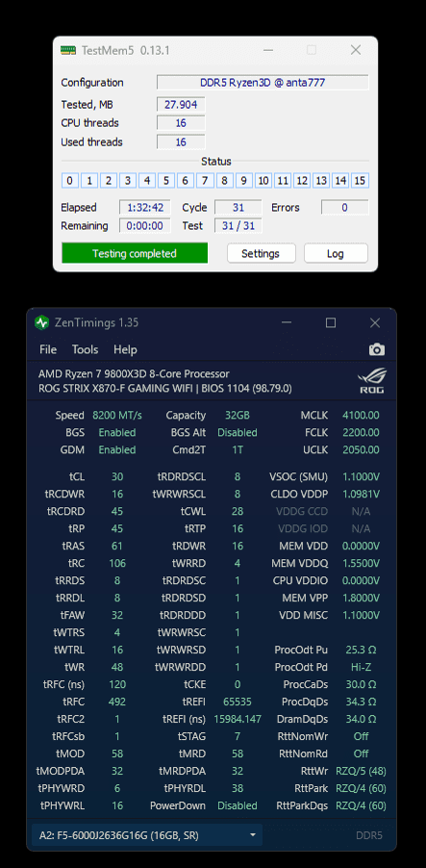Image resolution: width=426 pixels, height=868 pixels.
Task: Click thread status box 0
Action: pyautogui.click(x=69, y=181)
